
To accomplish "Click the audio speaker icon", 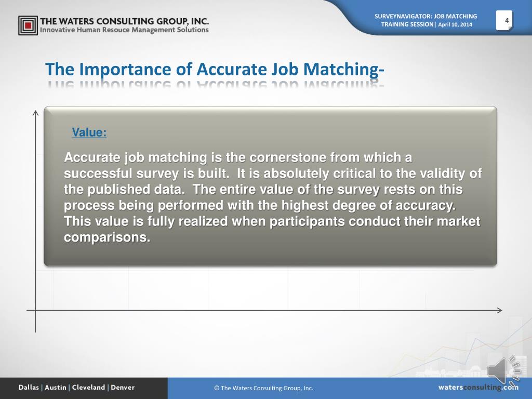I will 504,371.
